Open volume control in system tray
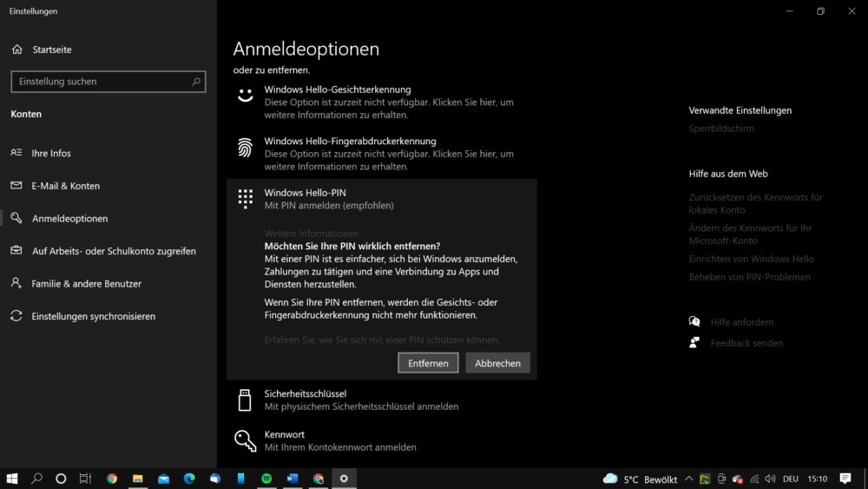Viewport: 868px width, 489px height. click(770, 479)
